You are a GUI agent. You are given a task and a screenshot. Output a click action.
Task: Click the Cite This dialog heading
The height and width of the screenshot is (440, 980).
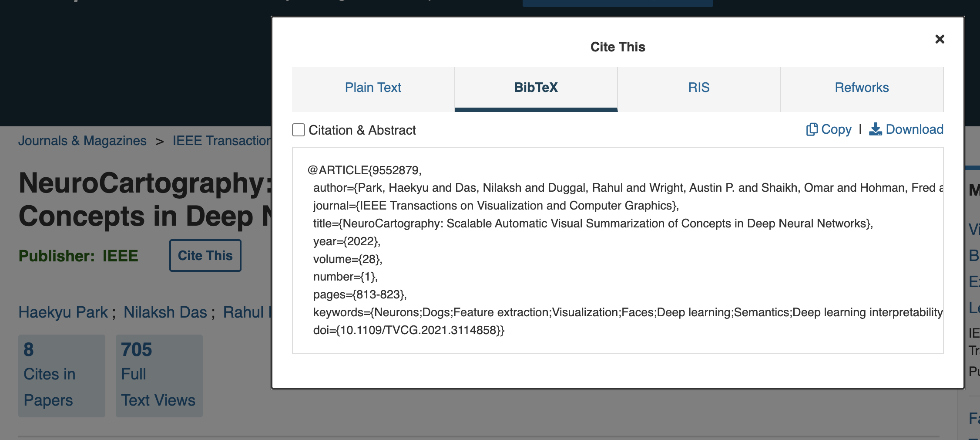click(618, 47)
